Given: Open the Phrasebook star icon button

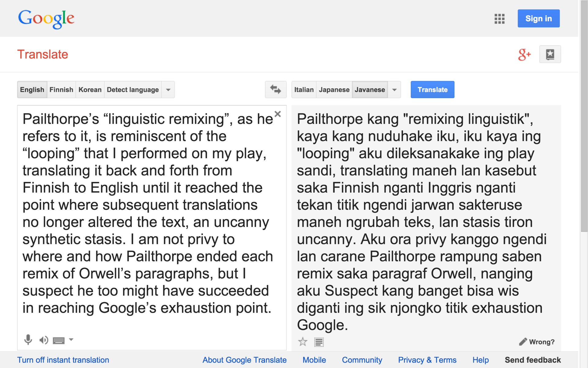Looking at the screenshot, I should (x=550, y=54).
